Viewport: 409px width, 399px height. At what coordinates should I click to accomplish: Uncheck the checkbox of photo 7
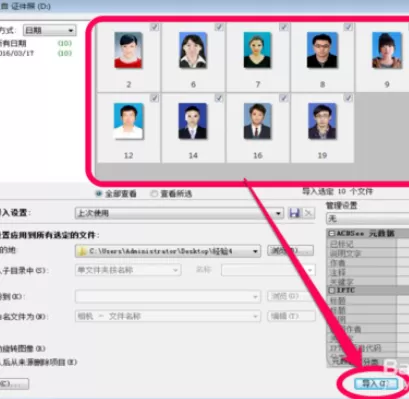(284, 27)
